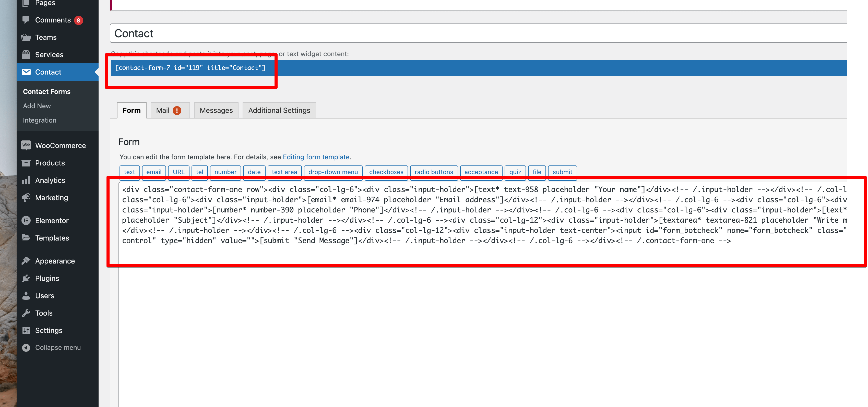Click the Tools wrench icon

tap(26, 313)
